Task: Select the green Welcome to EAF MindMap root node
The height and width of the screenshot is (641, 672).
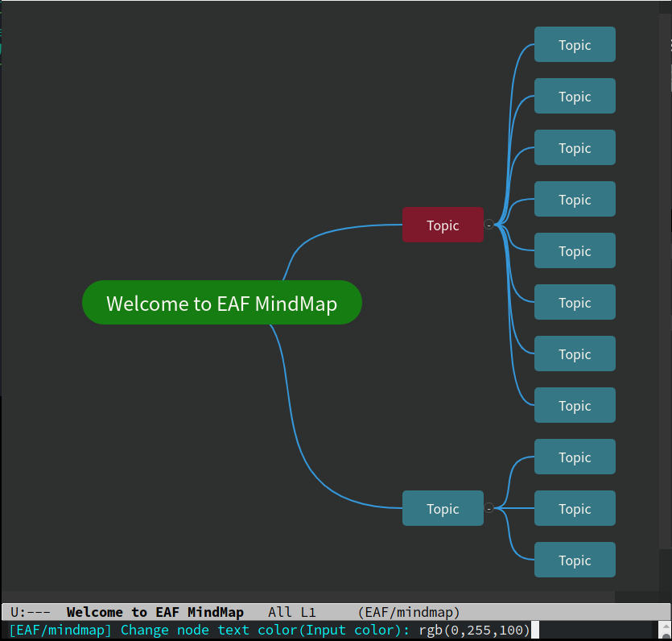Action: pyautogui.click(x=222, y=303)
